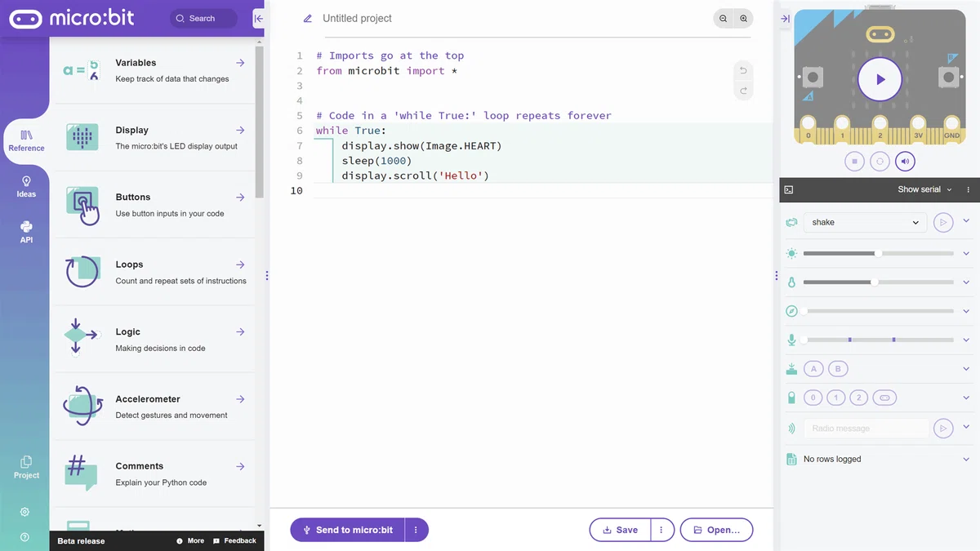Click the micro:bit logo

coord(72,18)
